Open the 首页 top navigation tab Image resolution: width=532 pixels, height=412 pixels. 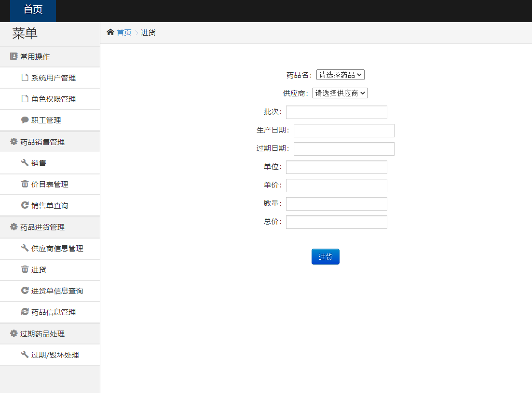(x=32, y=11)
